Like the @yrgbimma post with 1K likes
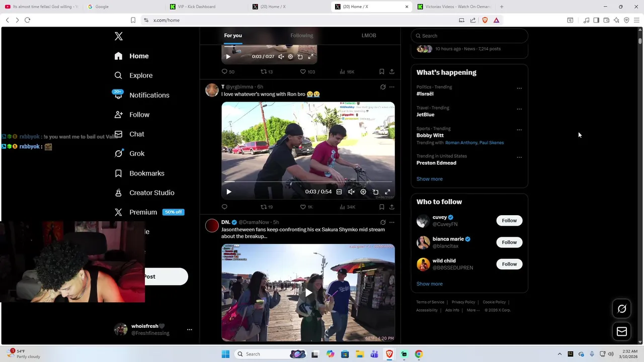 point(307,207)
